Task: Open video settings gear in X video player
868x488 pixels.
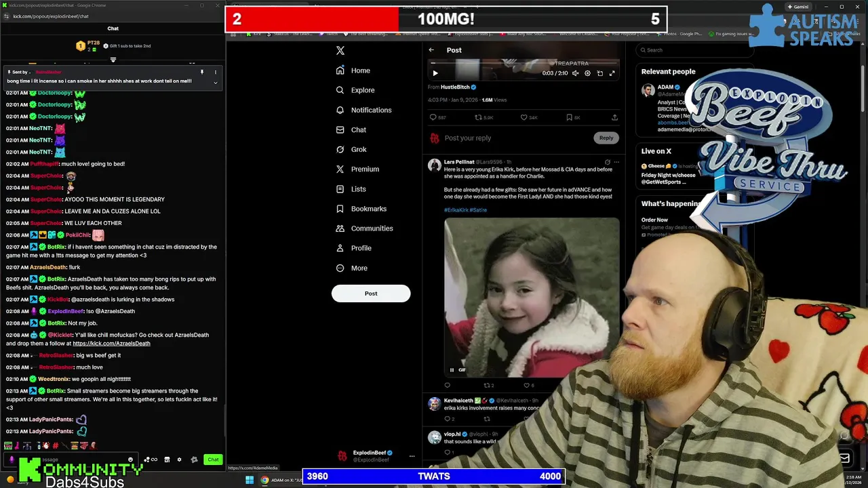Action: pos(587,73)
